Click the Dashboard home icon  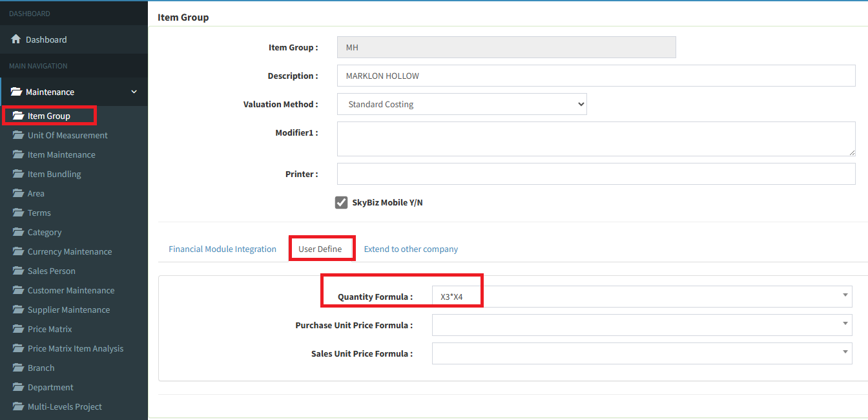(16, 39)
